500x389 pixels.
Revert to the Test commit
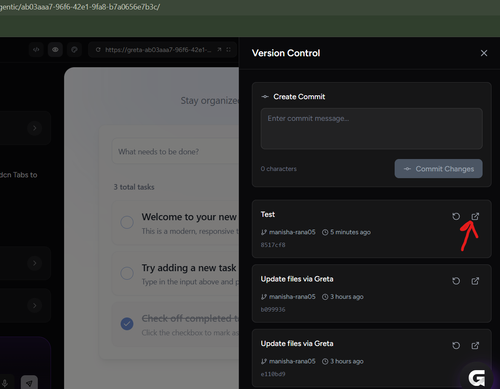(456, 216)
